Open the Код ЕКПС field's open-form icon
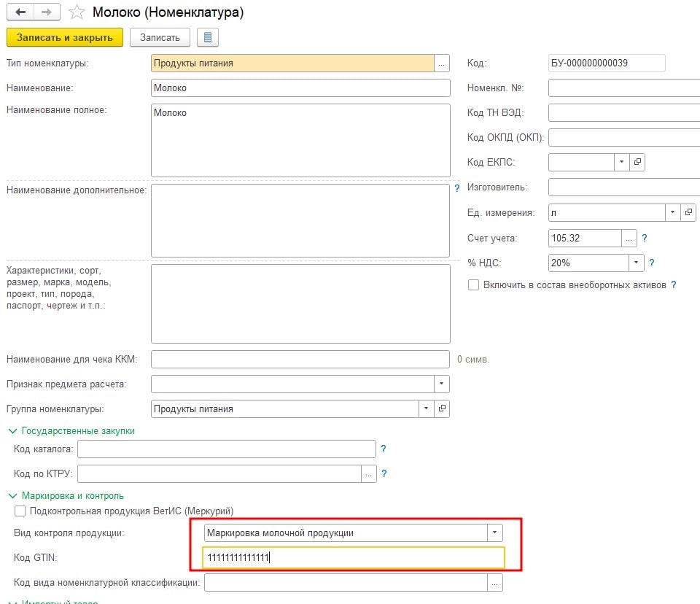Viewport: 700px width, 604px height. tap(637, 162)
